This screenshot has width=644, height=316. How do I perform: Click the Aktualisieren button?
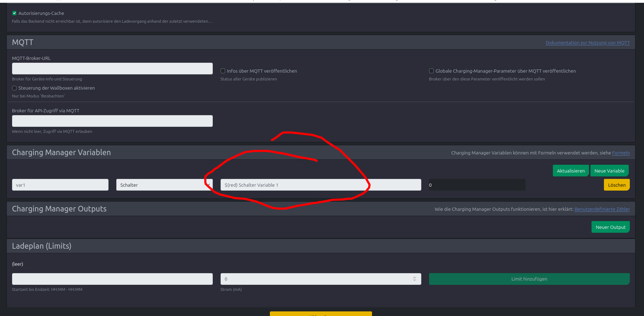[x=571, y=171]
